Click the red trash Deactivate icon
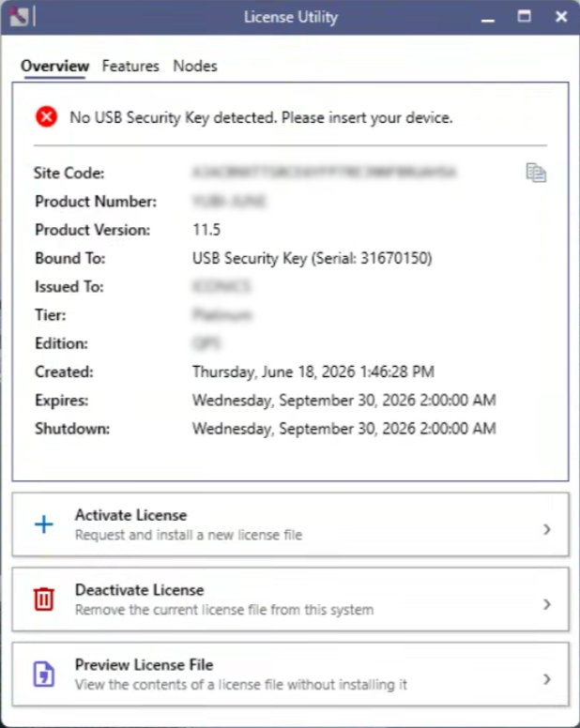The height and width of the screenshot is (728, 580). point(44,599)
